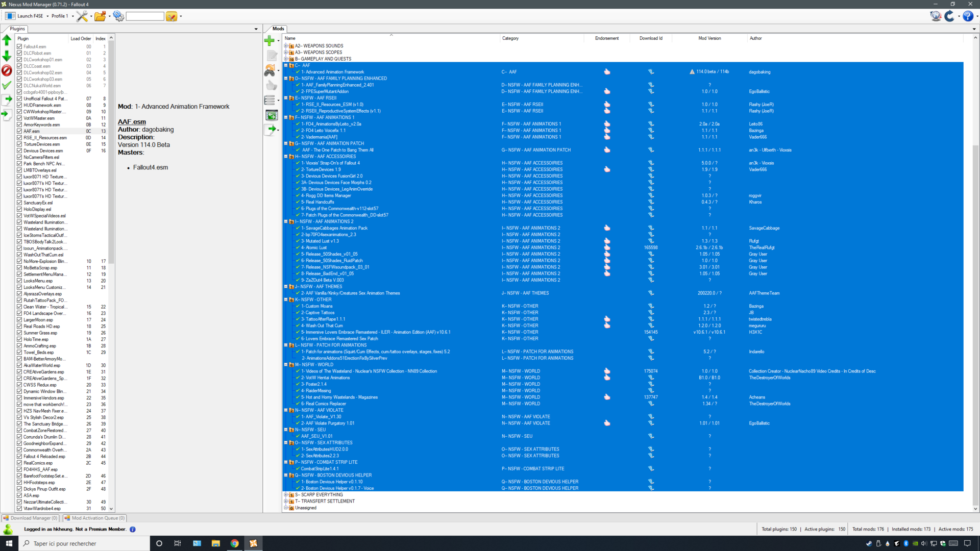Open the tools wrench-and-screwdriver menu

click(82, 16)
